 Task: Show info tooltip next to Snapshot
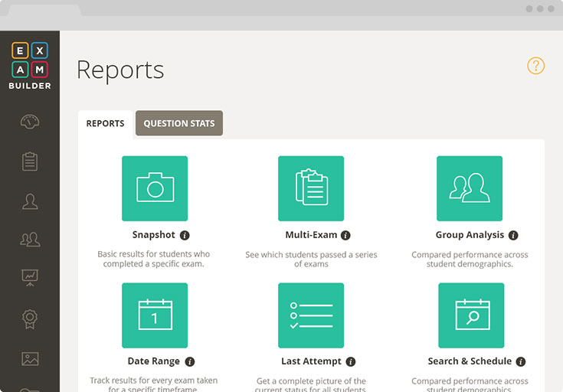tap(185, 236)
